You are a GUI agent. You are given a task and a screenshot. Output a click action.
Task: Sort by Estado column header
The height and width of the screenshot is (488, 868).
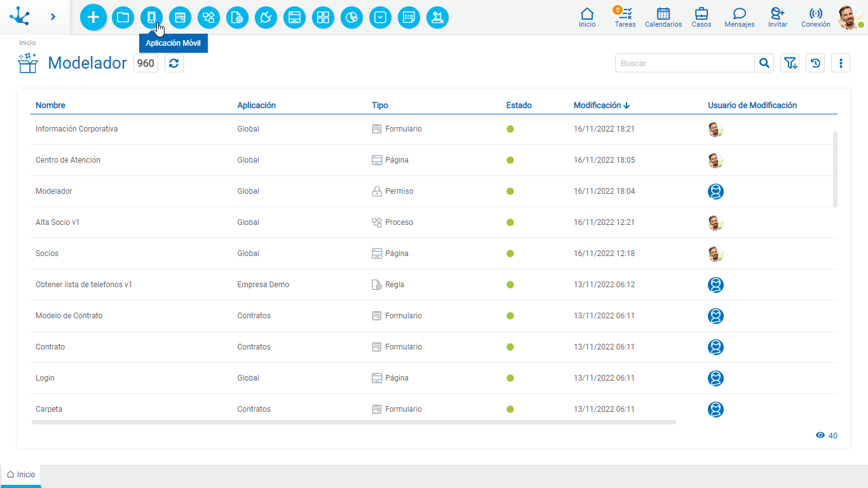coord(519,105)
